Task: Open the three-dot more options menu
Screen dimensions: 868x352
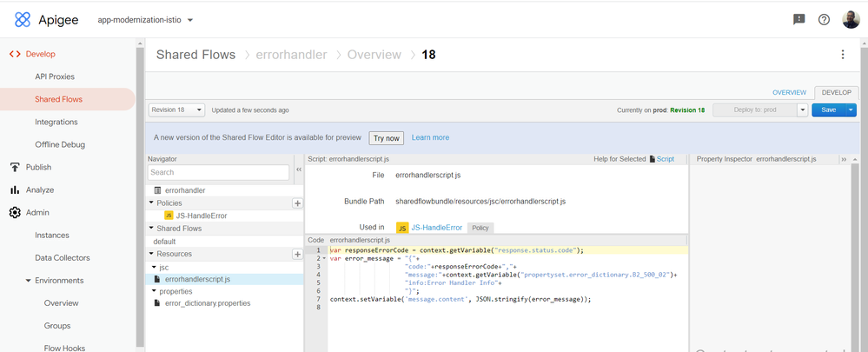Action: [x=843, y=54]
